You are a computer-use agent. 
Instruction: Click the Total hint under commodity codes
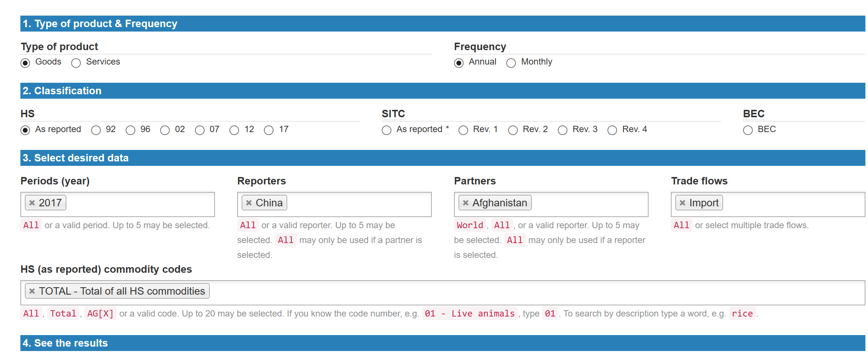tap(63, 314)
